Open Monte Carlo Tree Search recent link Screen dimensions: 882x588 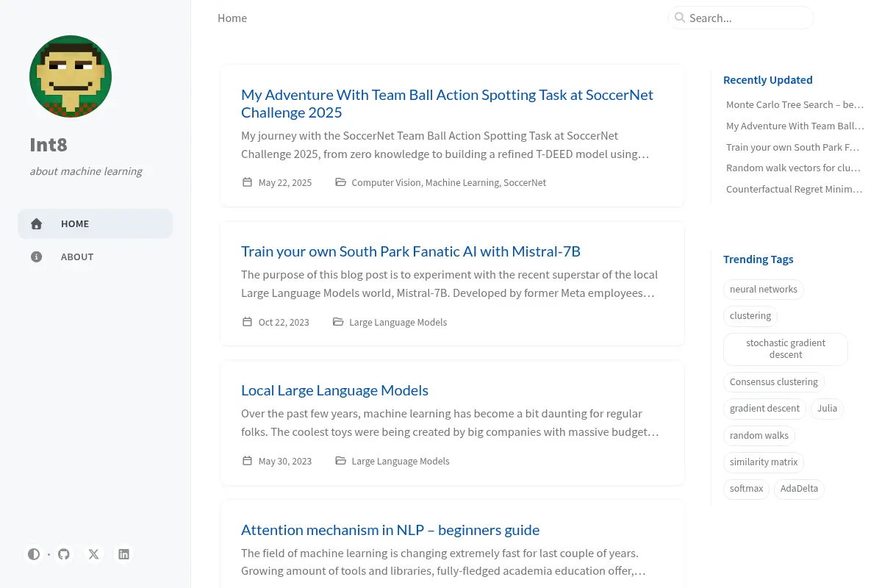coord(795,104)
